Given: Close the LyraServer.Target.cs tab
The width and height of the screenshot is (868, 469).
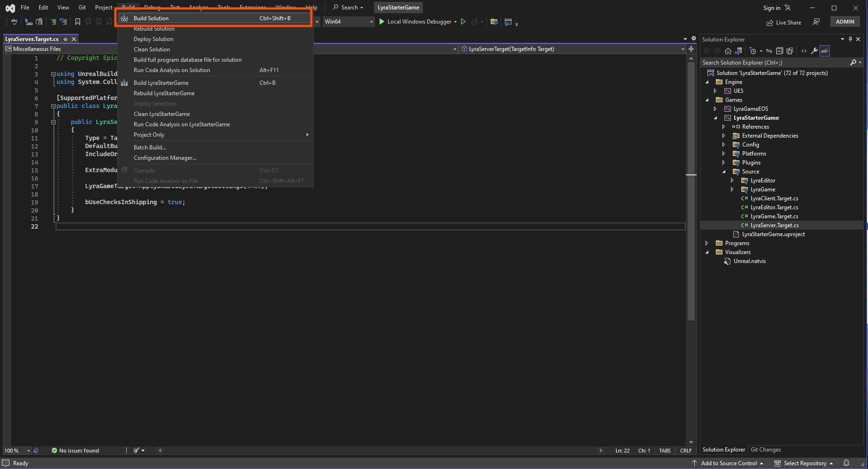Looking at the screenshot, I should (x=74, y=39).
